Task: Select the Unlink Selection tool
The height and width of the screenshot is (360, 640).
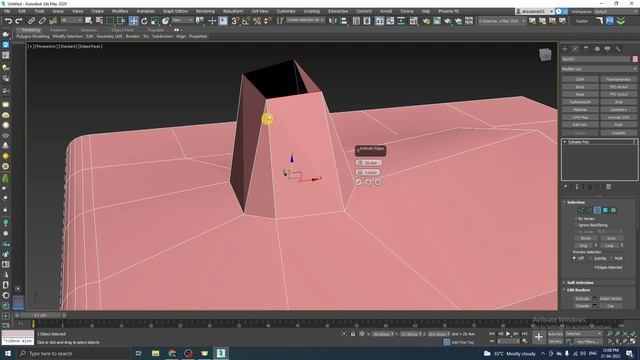Action: 42,21
